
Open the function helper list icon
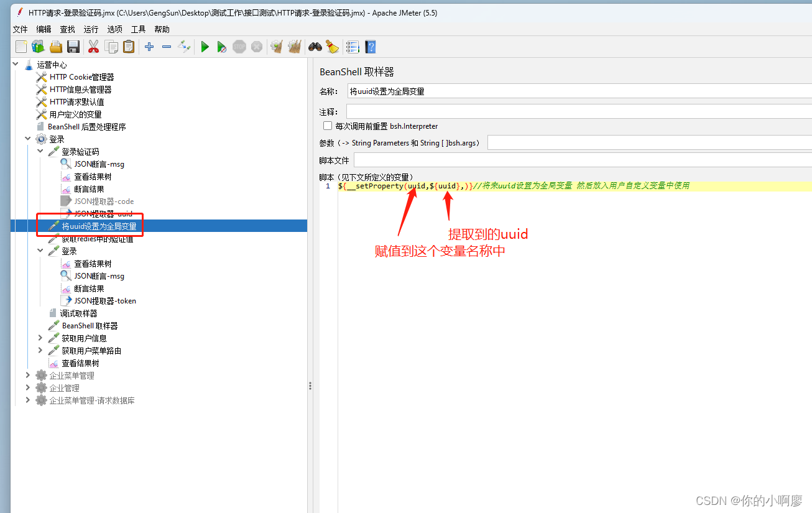point(353,47)
